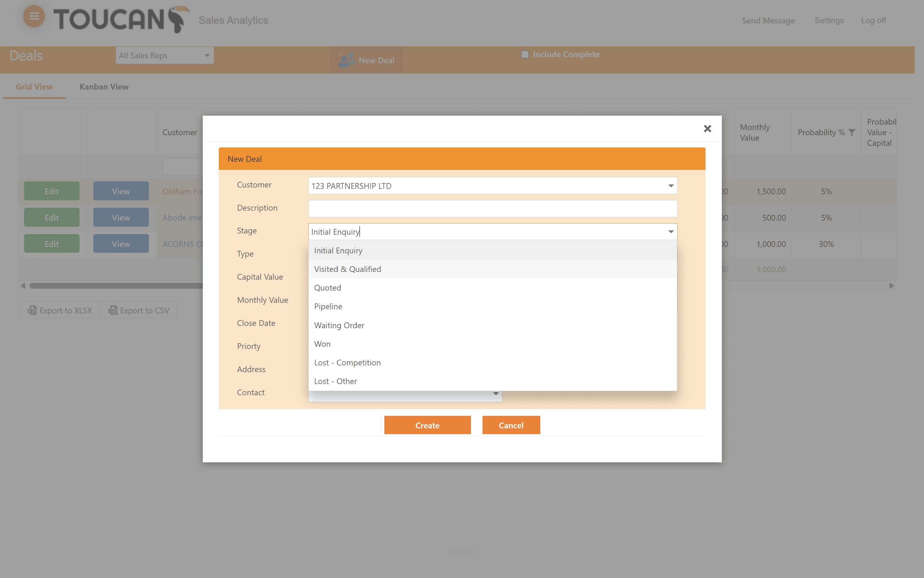This screenshot has width=924, height=578.
Task: Click the Description input field
Action: 492,209
